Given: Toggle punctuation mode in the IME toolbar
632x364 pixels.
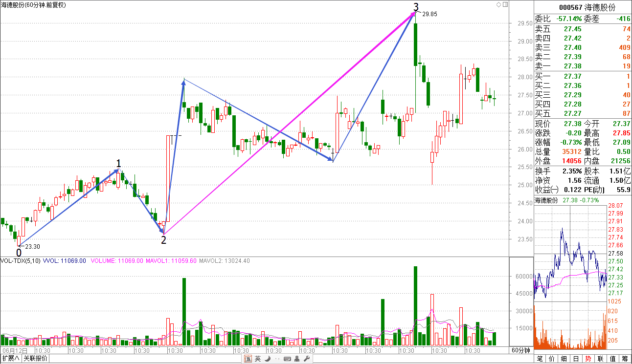Looking at the screenshot, I should [x=276, y=359].
